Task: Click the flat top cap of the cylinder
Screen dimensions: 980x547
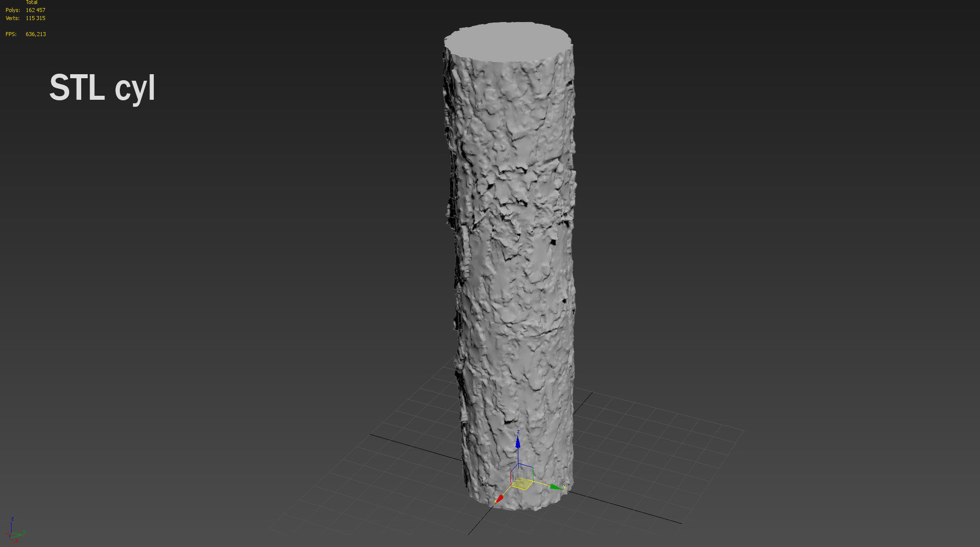Action: (508, 42)
